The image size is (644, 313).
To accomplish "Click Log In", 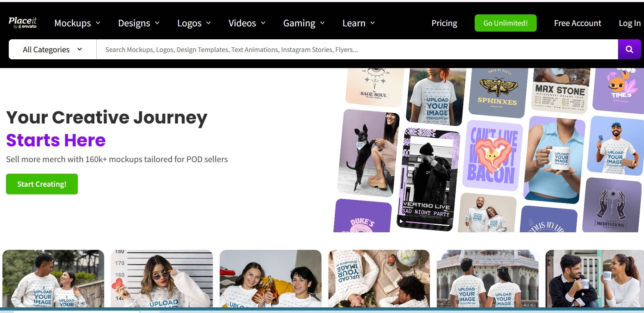I will point(629,23).
